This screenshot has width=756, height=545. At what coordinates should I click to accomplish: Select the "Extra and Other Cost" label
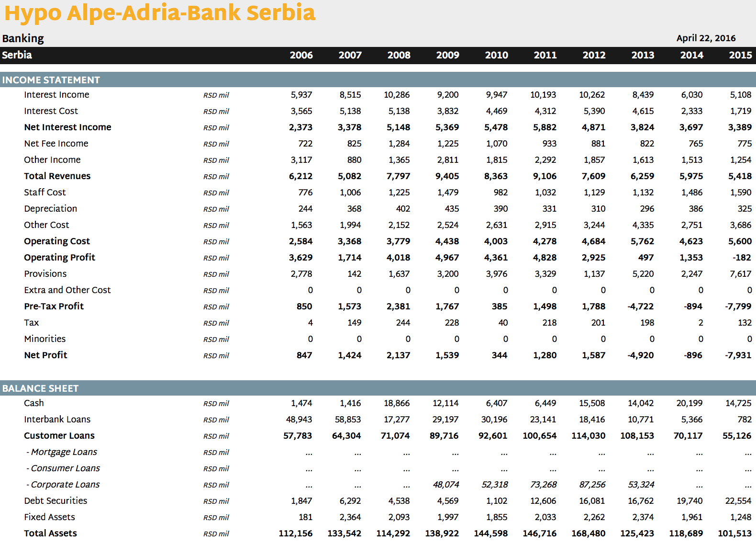pyautogui.click(x=67, y=290)
